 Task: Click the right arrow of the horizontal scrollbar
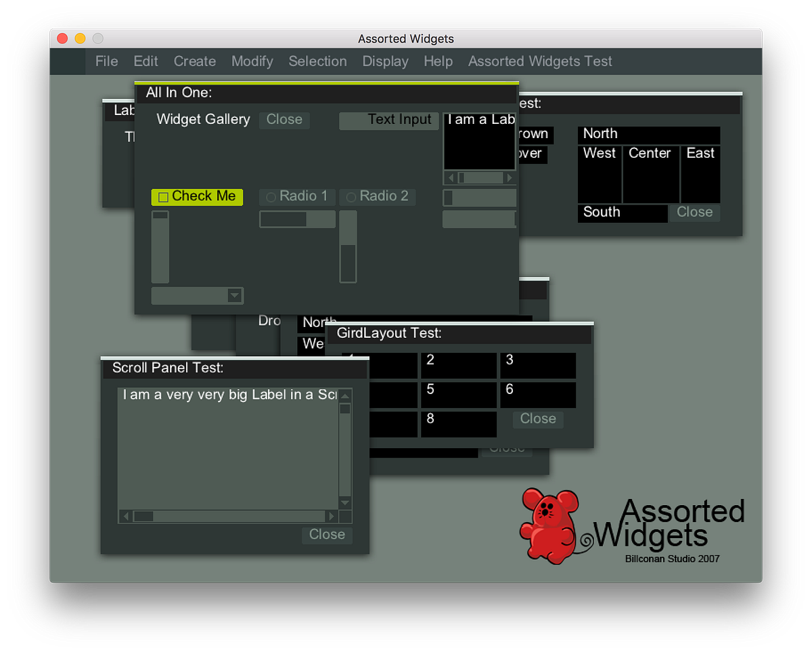pyautogui.click(x=331, y=516)
